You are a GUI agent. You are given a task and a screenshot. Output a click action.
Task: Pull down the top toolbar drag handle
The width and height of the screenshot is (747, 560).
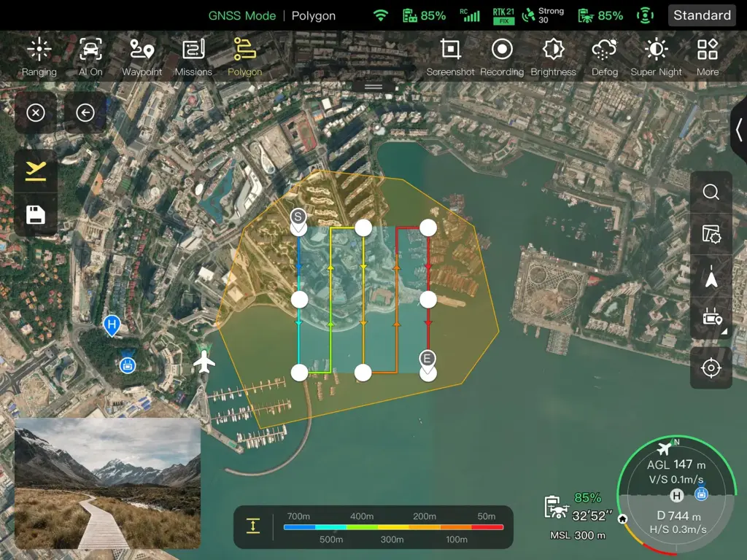click(x=373, y=86)
